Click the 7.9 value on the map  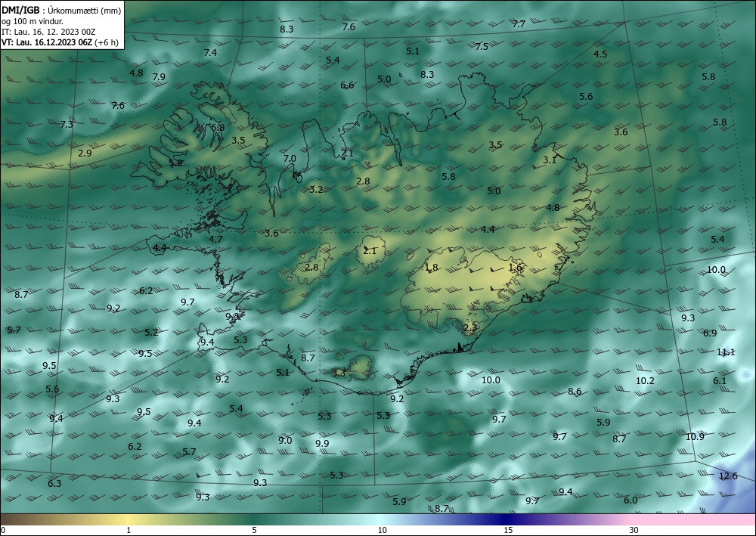click(159, 77)
